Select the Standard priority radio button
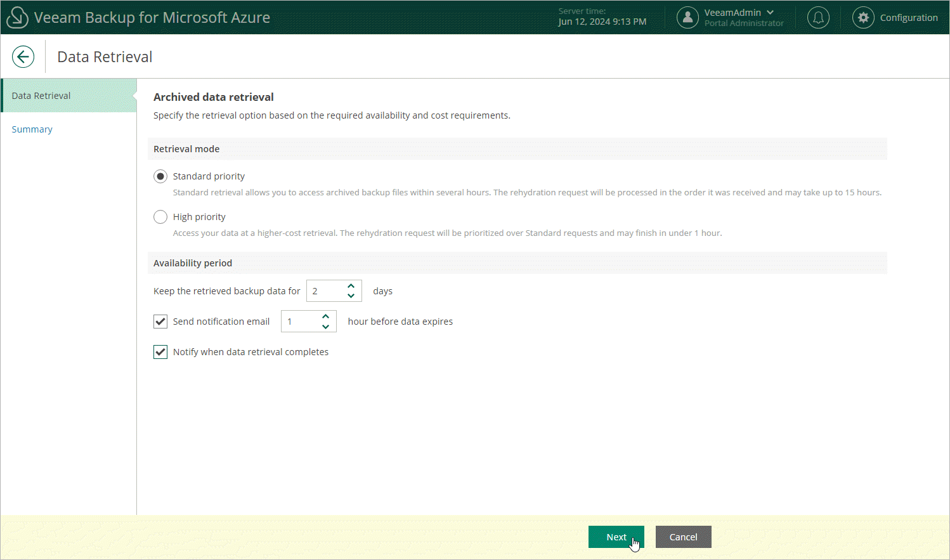This screenshot has width=950, height=560. click(x=160, y=176)
